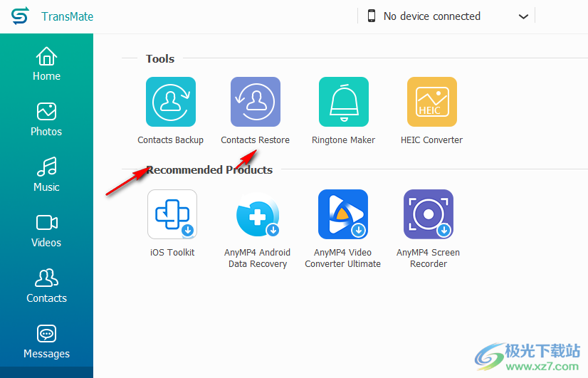The width and height of the screenshot is (588, 378).
Task: Expand the device selection dropdown chevron
Action: (x=523, y=16)
